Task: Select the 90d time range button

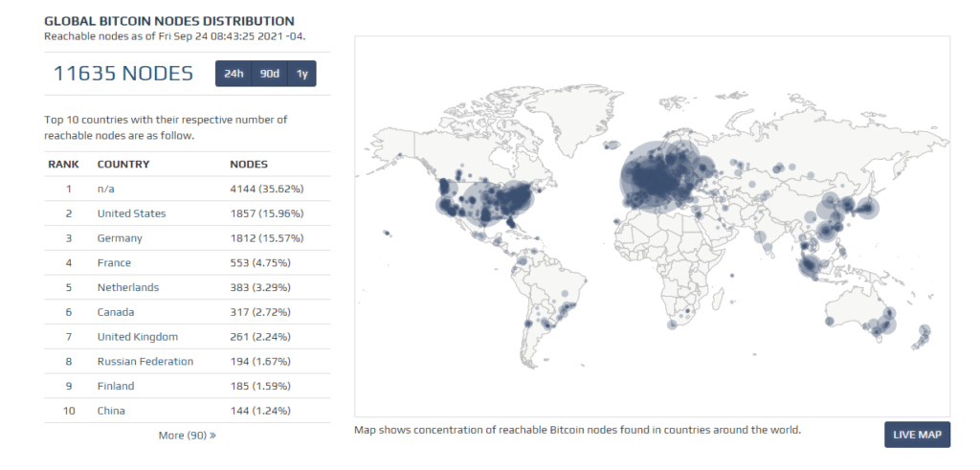Action: (x=269, y=74)
